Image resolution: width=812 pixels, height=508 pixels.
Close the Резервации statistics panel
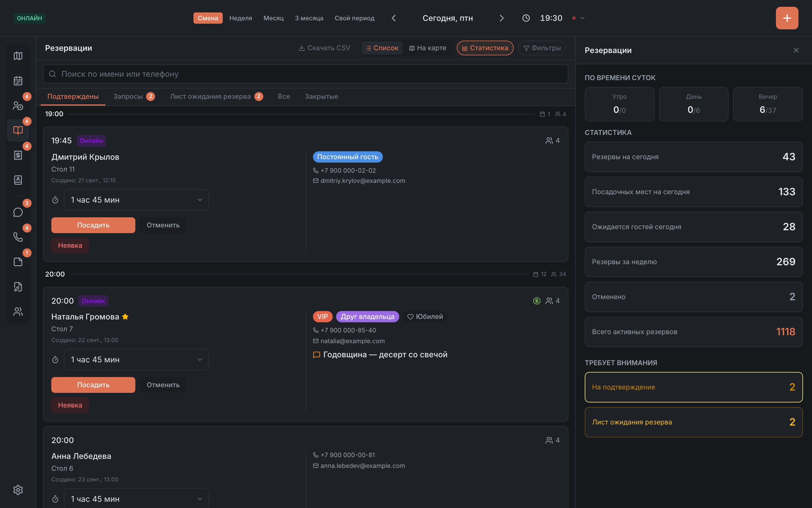pyautogui.click(x=796, y=51)
